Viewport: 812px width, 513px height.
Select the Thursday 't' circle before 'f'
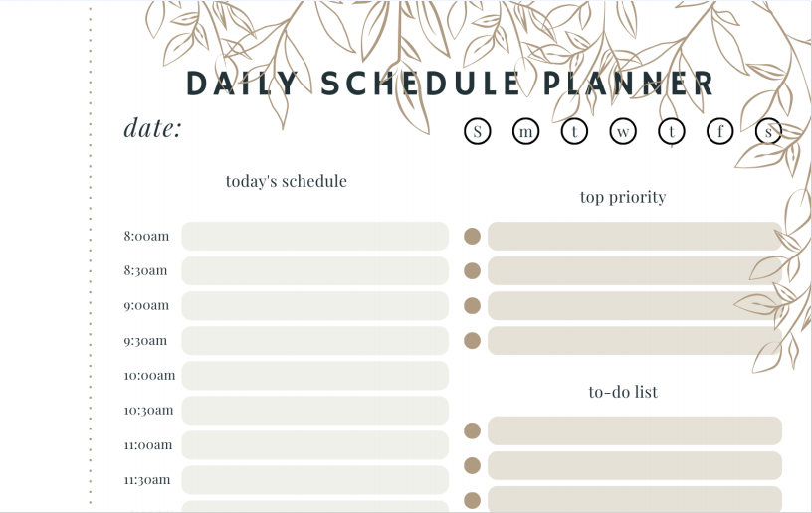672,130
